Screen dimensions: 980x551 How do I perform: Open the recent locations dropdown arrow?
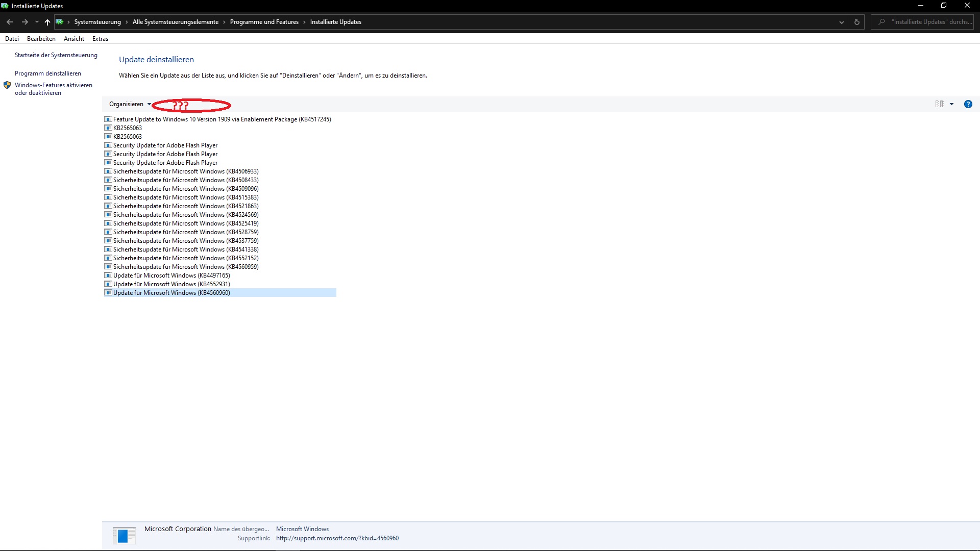37,22
